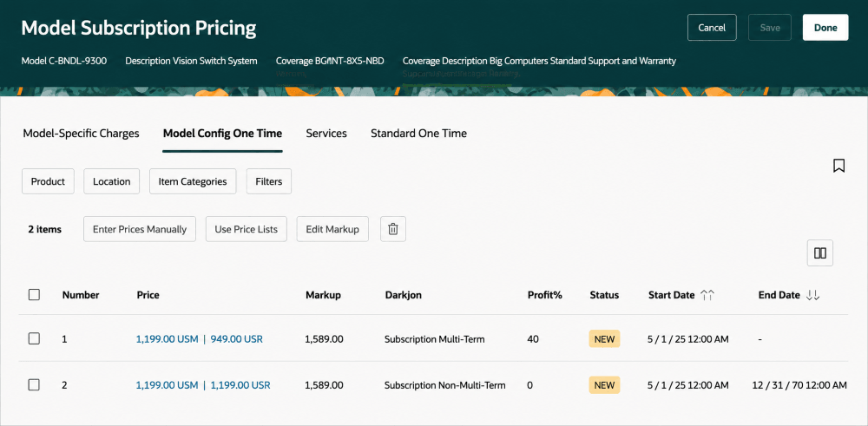This screenshot has width=868, height=426.
Task: Open the Standard One Time tab
Action: (x=418, y=134)
